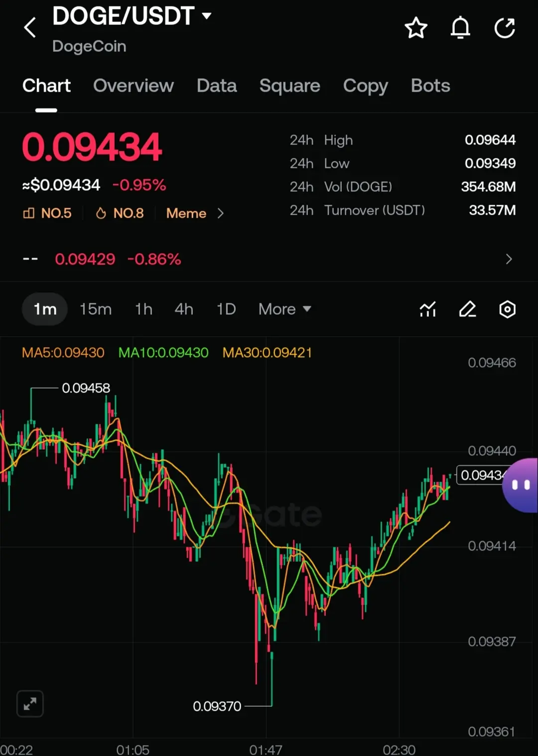Tap the purple floating assistant bubble
The height and width of the screenshot is (756, 538).
point(521,485)
